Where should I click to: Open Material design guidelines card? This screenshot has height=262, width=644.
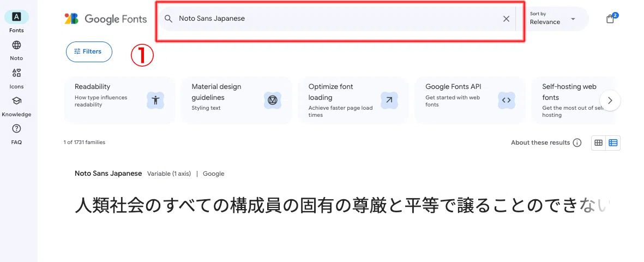[x=236, y=100]
